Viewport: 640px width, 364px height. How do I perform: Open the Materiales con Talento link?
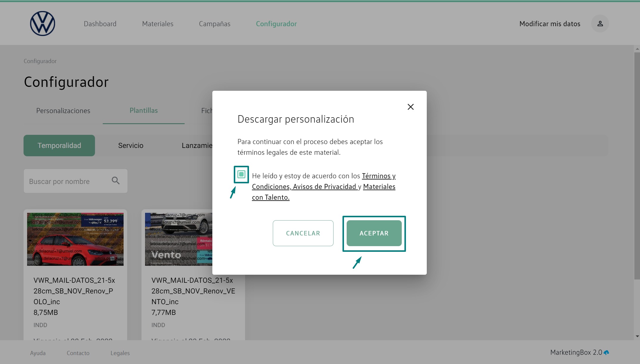(379, 187)
